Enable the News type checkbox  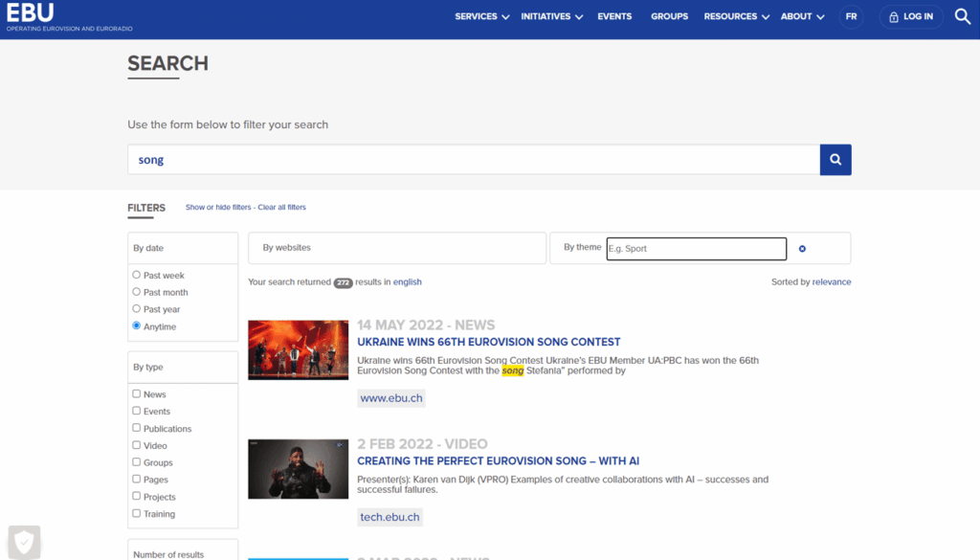click(135, 393)
